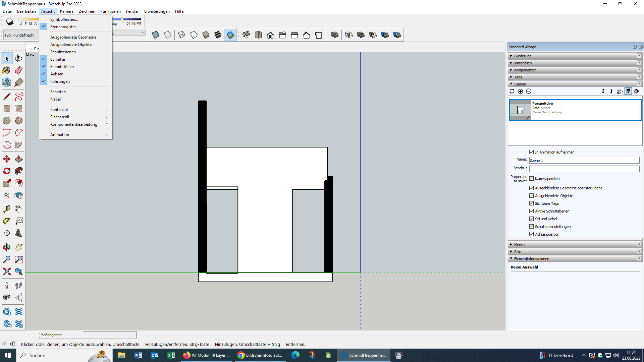This screenshot has width=644, height=362.
Task: Expand the Materialien panel
Action: tap(523, 63)
